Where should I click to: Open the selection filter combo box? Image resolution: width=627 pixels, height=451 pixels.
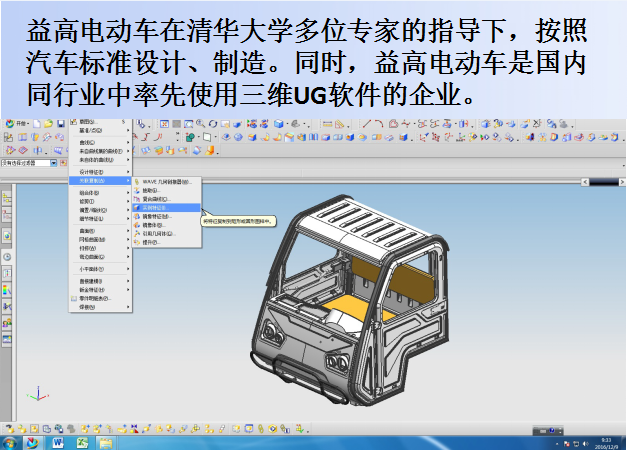29,163
